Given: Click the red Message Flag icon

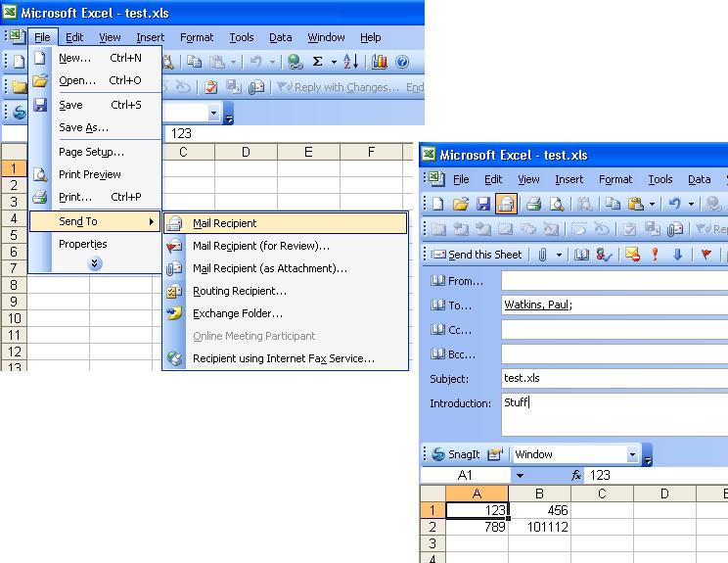Looking at the screenshot, I should click(705, 255).
